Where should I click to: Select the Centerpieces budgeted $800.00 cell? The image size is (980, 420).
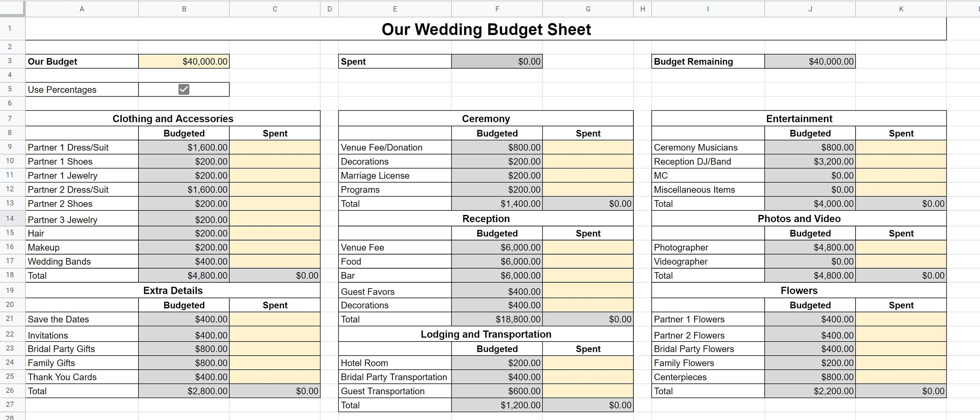tap(809, 377)
